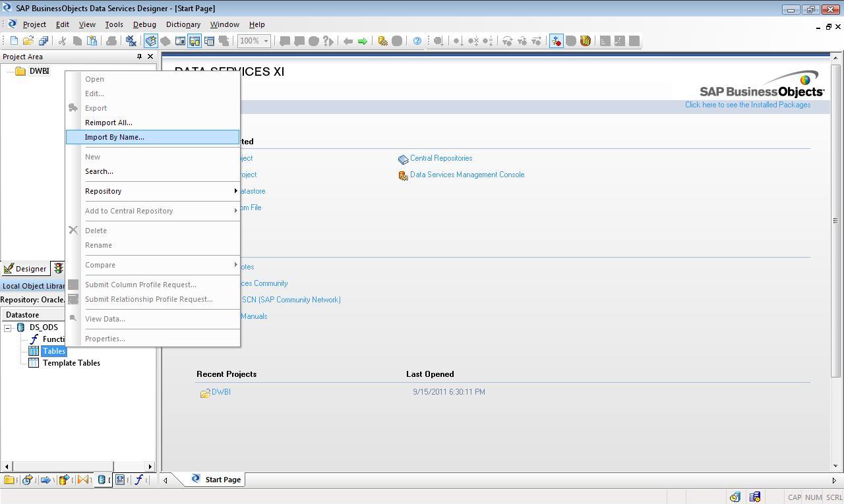Select the Functions node icon
This screenshot has height=504, width=844.
[34, 339]
